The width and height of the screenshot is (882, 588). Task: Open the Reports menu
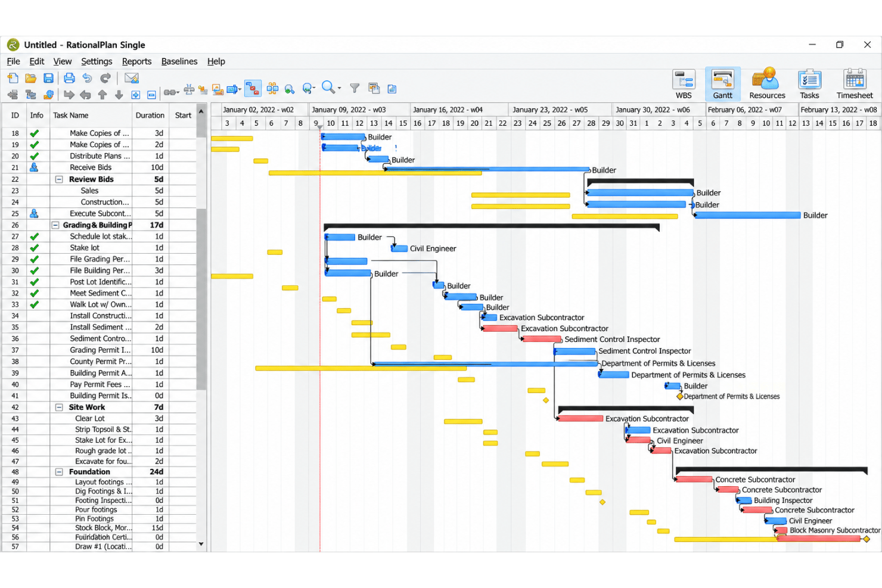pos(136,61)
